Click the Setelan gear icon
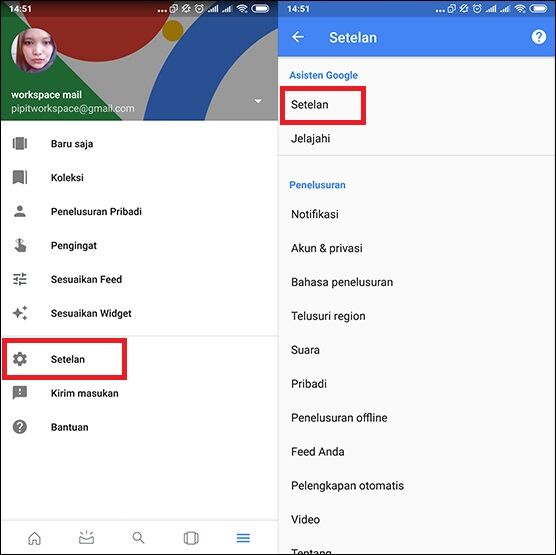556x555 pixels. [20, 359]
